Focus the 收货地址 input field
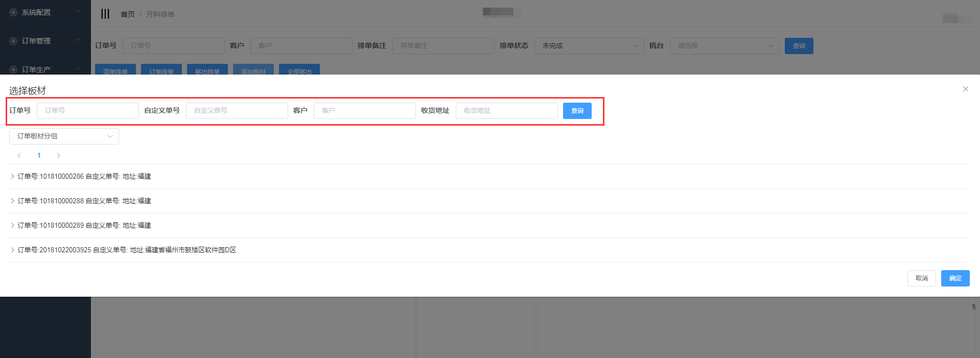The width and height of the screenshot is (980, 358). 506,111
